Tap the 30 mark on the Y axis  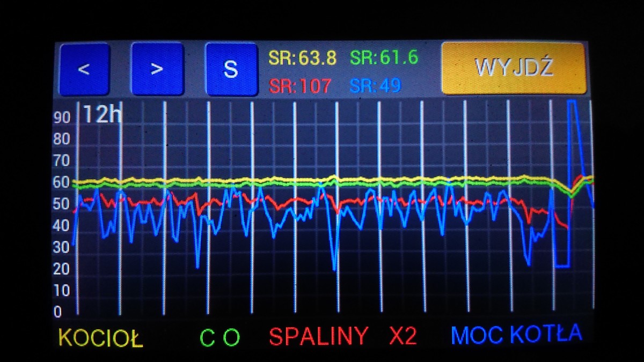pyautogui.click(x=63, y=248)
